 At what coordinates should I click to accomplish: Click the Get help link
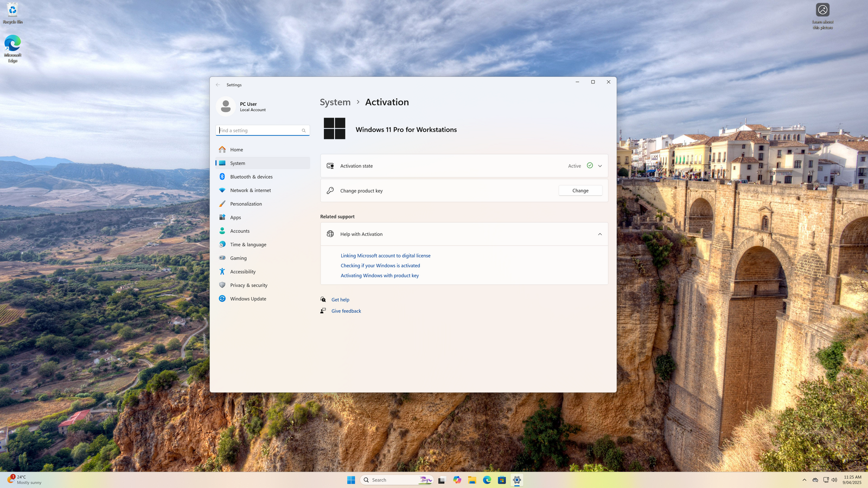pos(340,300)
